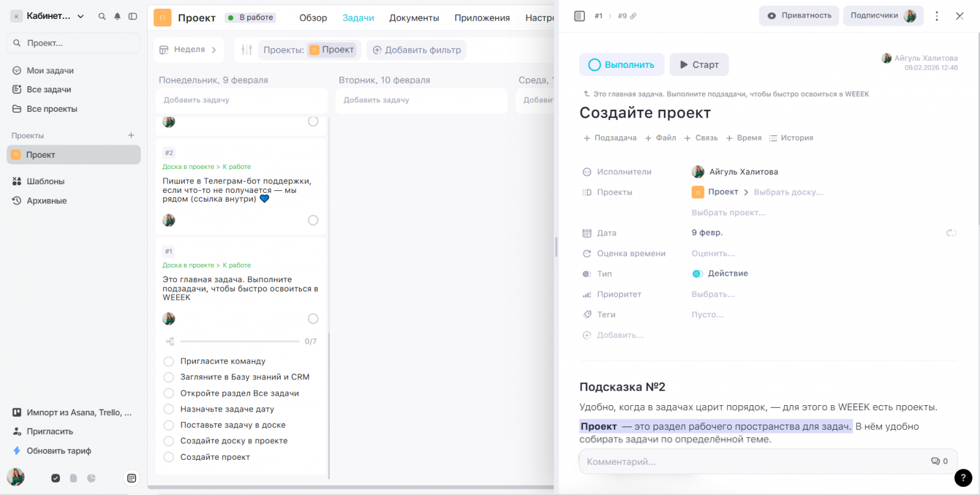Click the Выполнить button
Viewport: 980px width, 495px height.
(621, 65)
